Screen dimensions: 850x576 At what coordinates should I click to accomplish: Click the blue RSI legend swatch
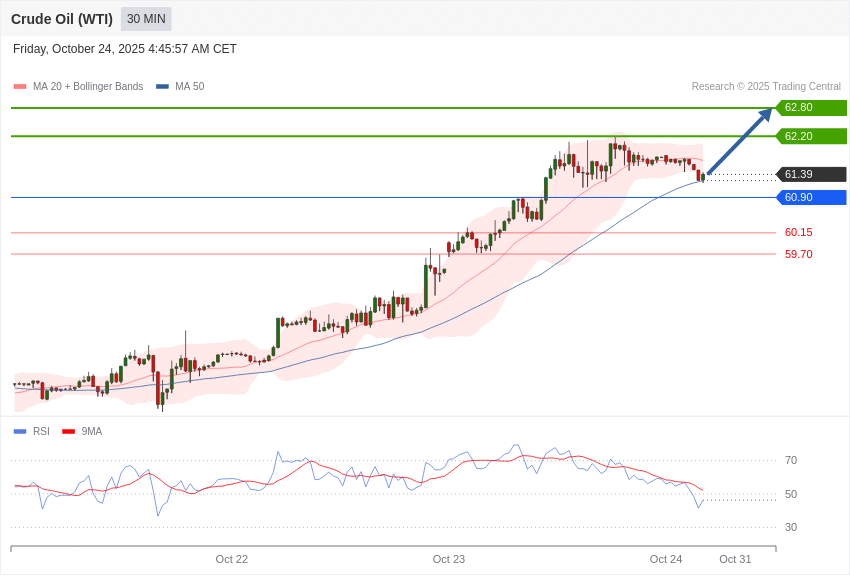click(20, 432)
